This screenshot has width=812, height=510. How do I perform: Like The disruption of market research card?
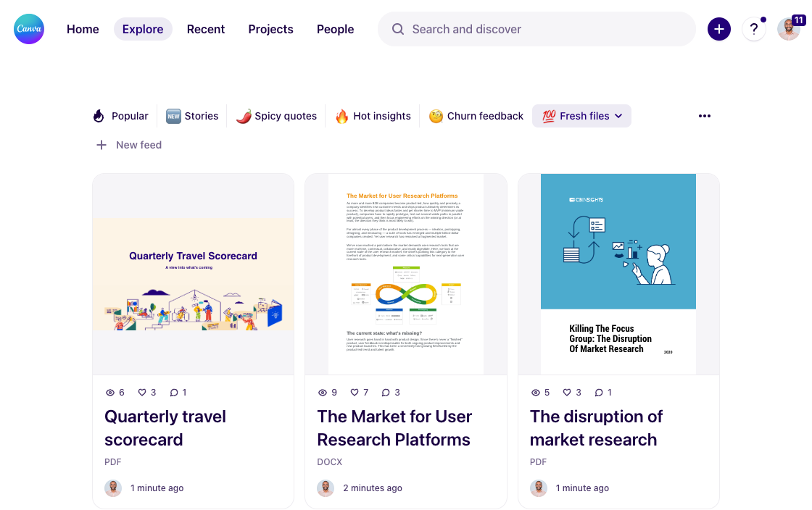point(567,393)
